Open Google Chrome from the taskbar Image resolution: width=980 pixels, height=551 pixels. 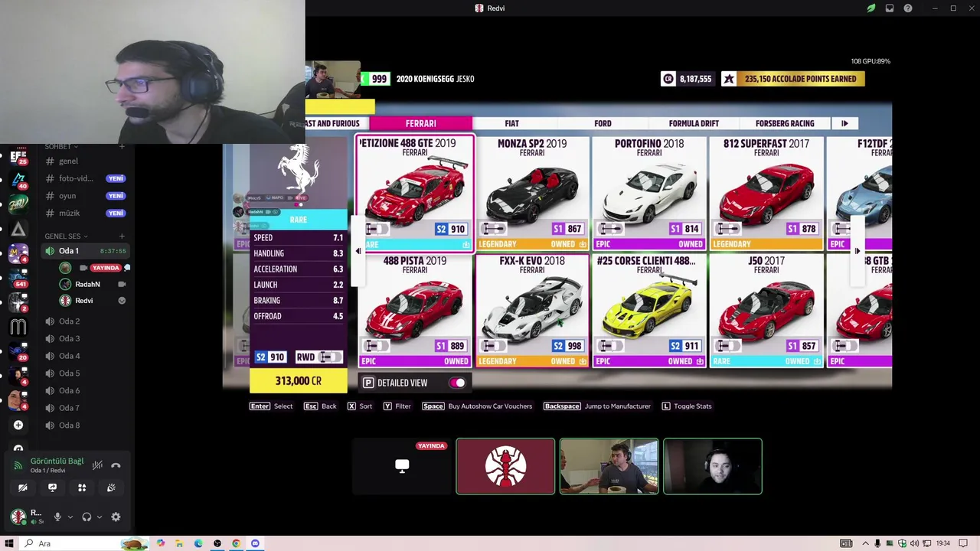pyautogui.click(x=236, y=543)
